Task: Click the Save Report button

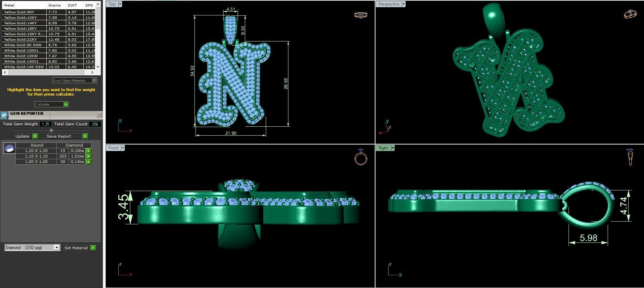Action: click(x=64, y=136)
